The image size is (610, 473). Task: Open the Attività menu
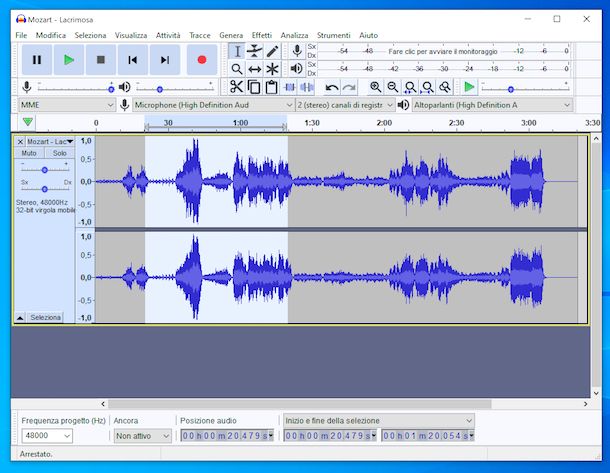tap(168, 35)
